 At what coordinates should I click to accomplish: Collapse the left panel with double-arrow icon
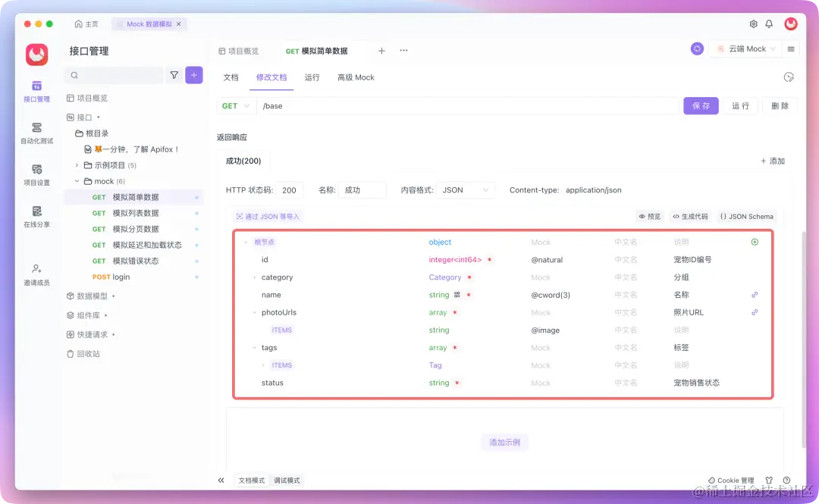point(221,480)
